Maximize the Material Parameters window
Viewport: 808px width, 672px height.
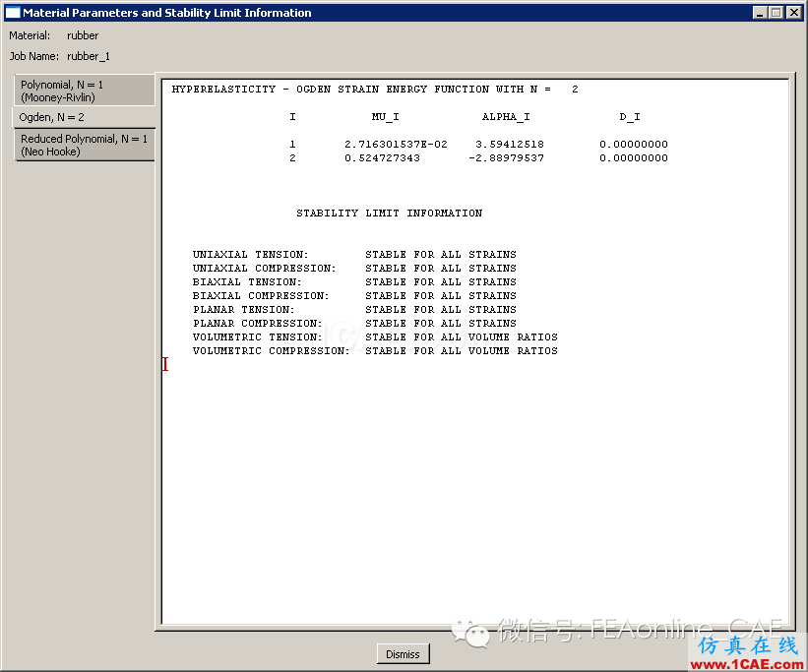[777, 13]
